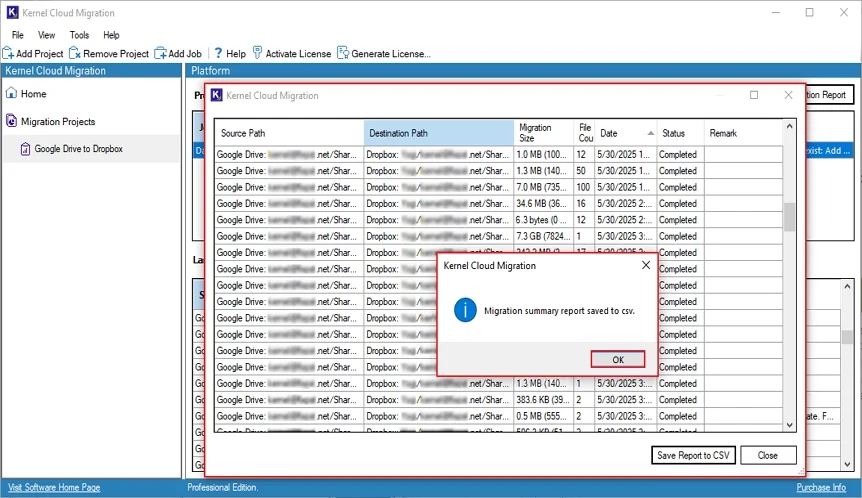
Task: Click the Migration Report button behind the window
Action: pos(830,95)
